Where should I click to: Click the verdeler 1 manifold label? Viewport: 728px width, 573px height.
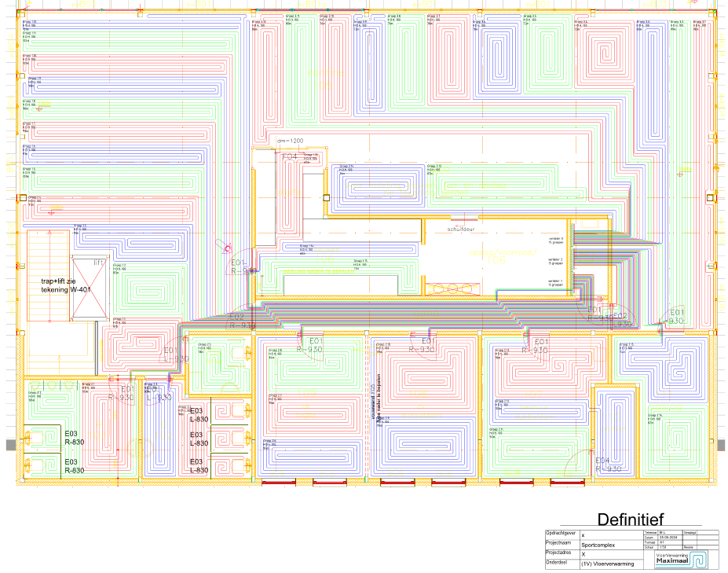click(556, 281)
